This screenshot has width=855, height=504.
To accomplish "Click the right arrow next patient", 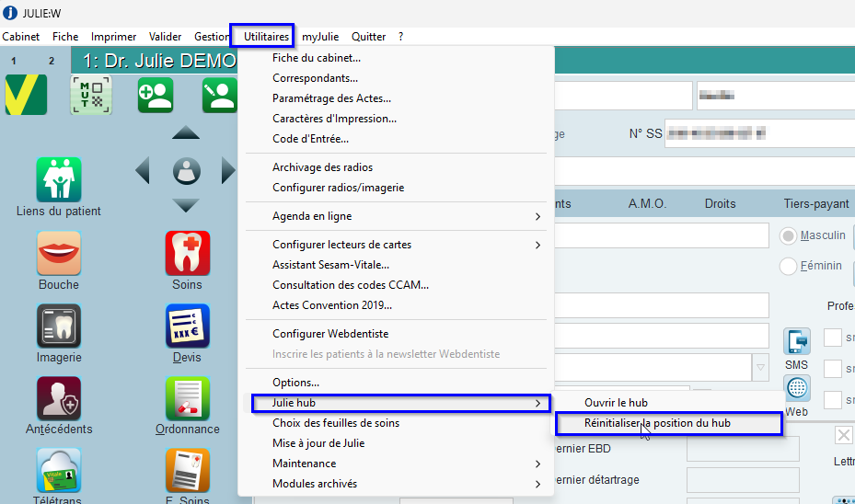I will click(228, 170).
